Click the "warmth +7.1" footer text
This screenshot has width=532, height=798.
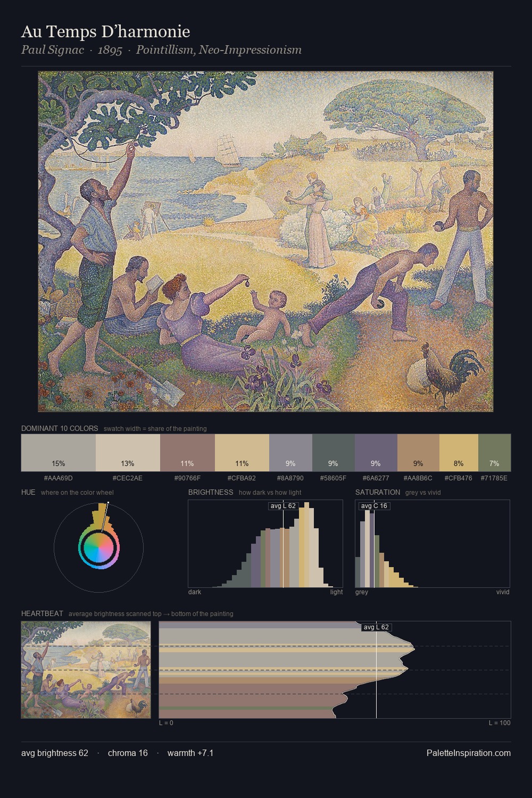pos(190,753)
